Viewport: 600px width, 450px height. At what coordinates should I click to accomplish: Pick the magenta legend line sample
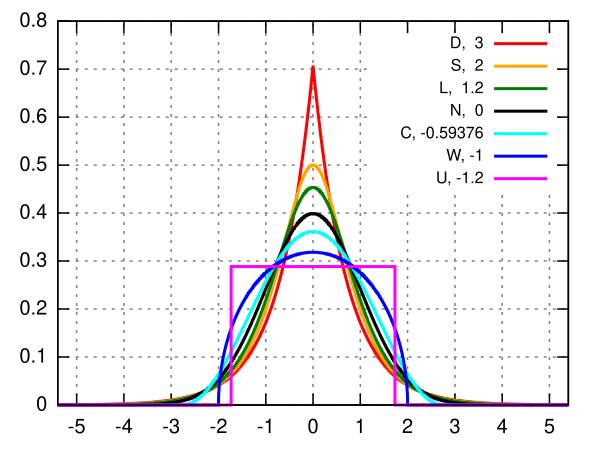click(520, 179)
